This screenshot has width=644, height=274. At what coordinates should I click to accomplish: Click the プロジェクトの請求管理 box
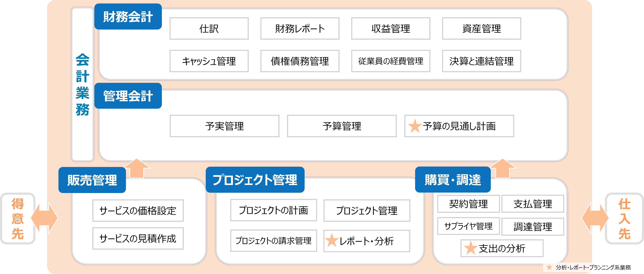[x=273, y=241]
